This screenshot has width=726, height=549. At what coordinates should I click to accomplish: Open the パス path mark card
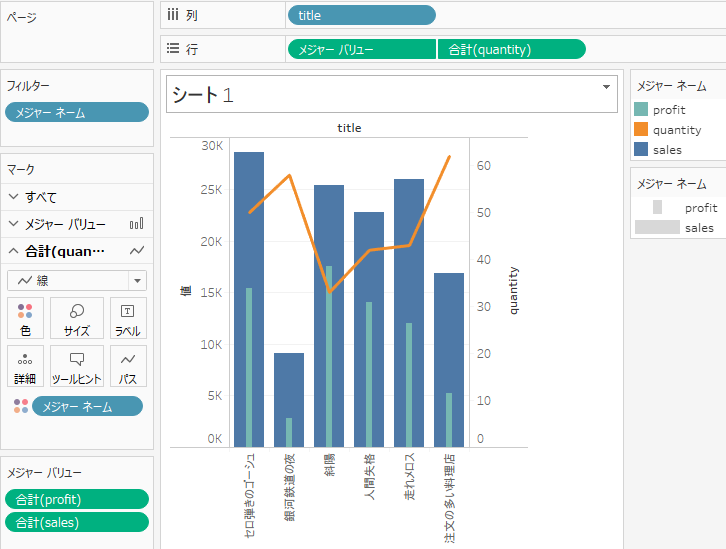coord(128,366)
